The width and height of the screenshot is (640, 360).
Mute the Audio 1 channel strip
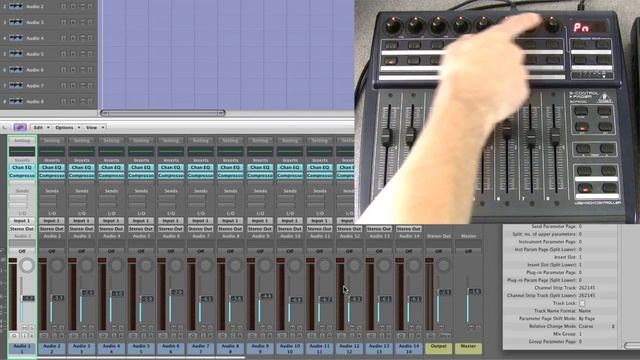point(24,327)
